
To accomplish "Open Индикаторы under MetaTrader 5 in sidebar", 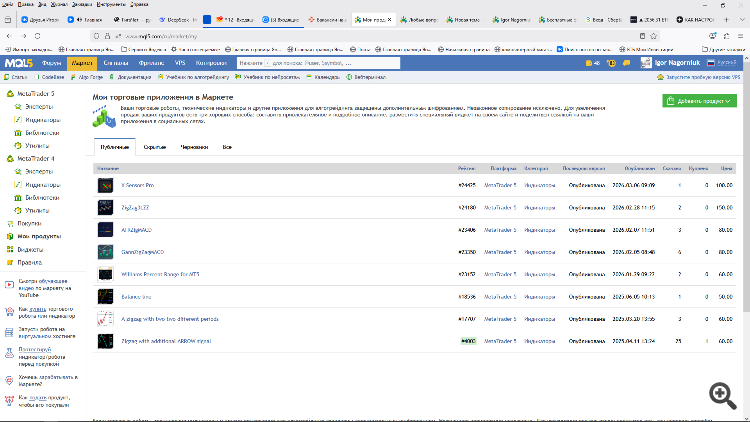I will point(43,120).
